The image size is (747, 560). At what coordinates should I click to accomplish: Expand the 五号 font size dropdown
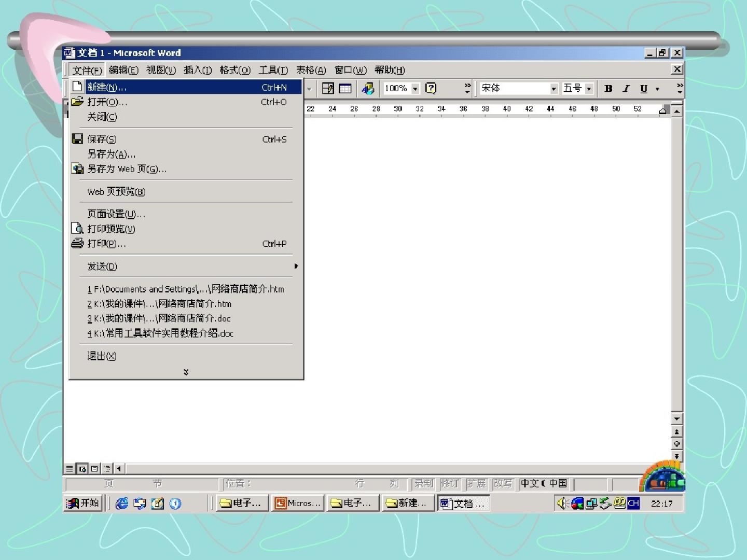(589, 89)
